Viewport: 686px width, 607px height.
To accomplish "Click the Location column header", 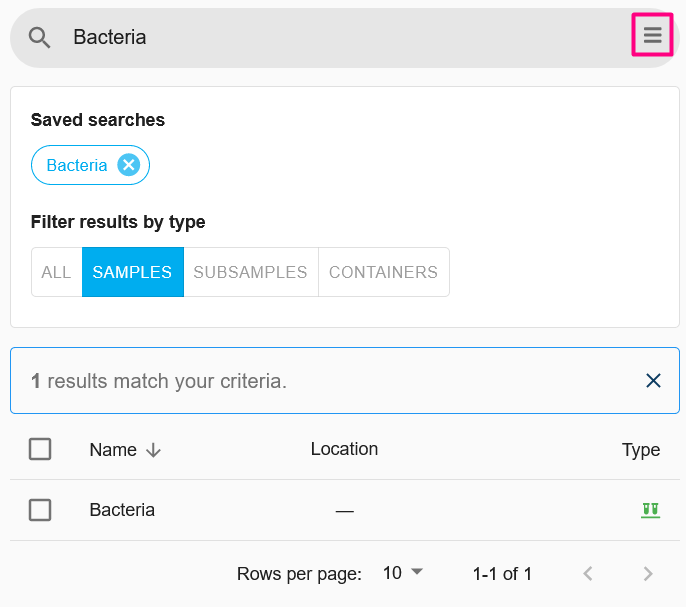I will coord(344,449).
